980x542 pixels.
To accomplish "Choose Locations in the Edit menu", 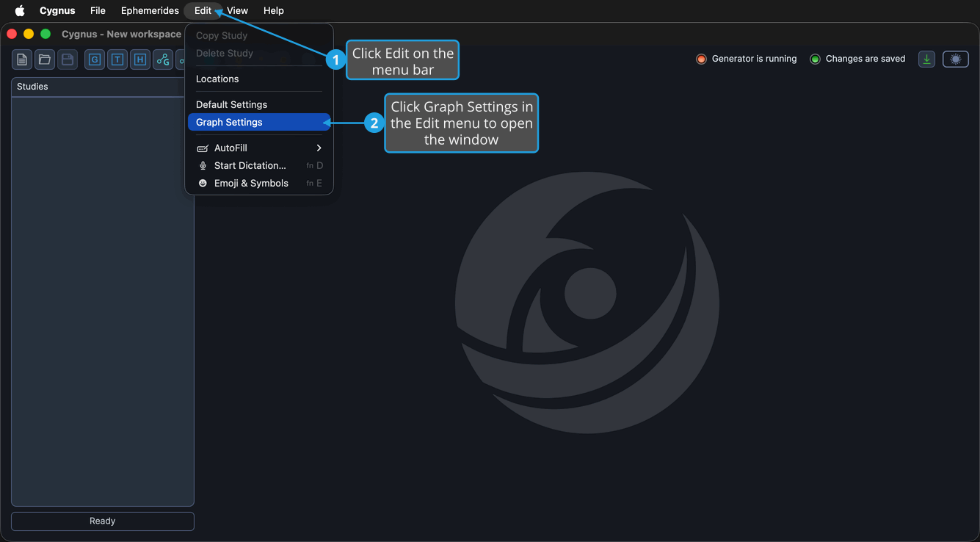I will 259,79.
